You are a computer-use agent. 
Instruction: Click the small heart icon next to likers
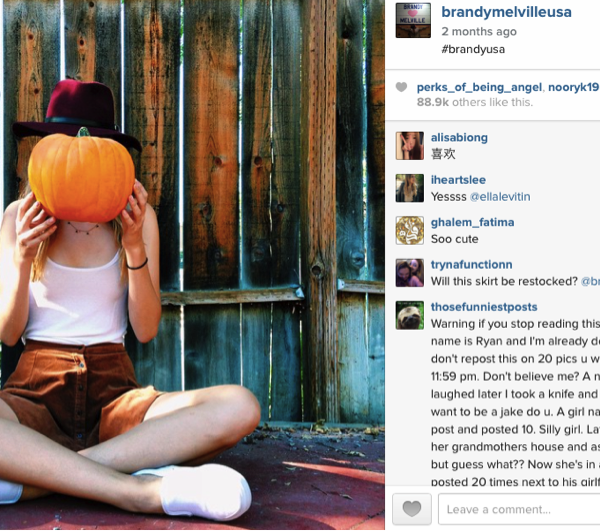[401, 87]
